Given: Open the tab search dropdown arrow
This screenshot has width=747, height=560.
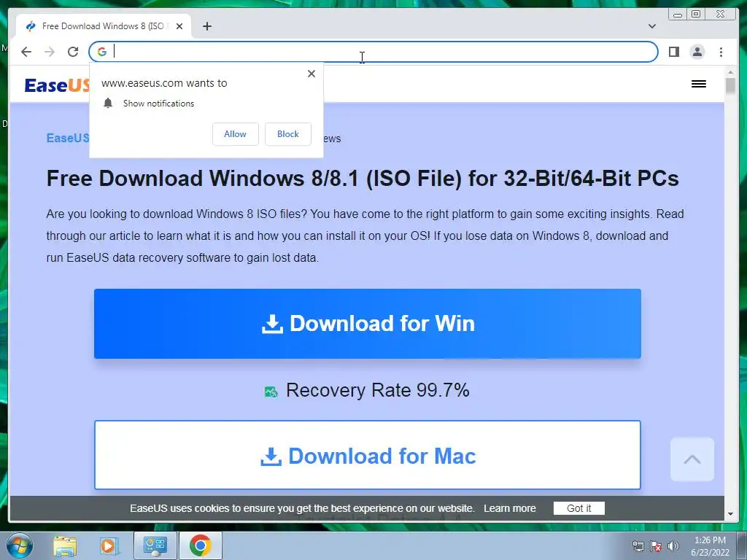Looking at the screenshot, I should click(x=651, y=26).
